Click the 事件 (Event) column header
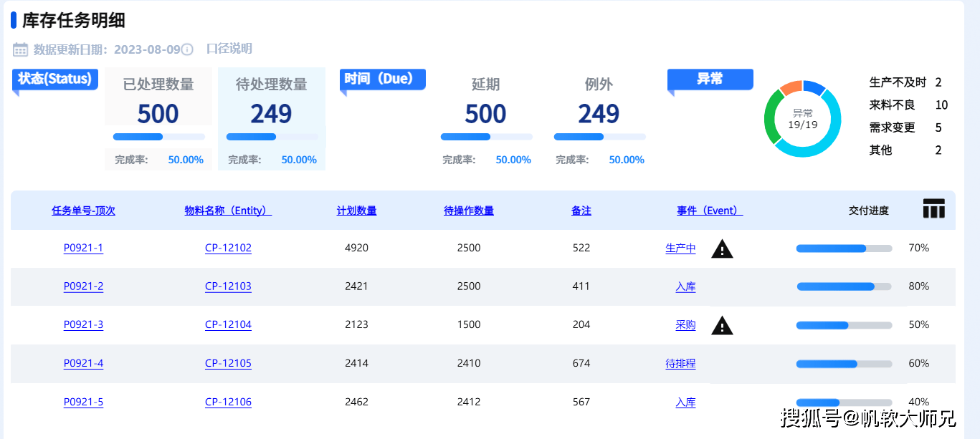Viewport: 980px width, 439px height. (x=710, y=211)
